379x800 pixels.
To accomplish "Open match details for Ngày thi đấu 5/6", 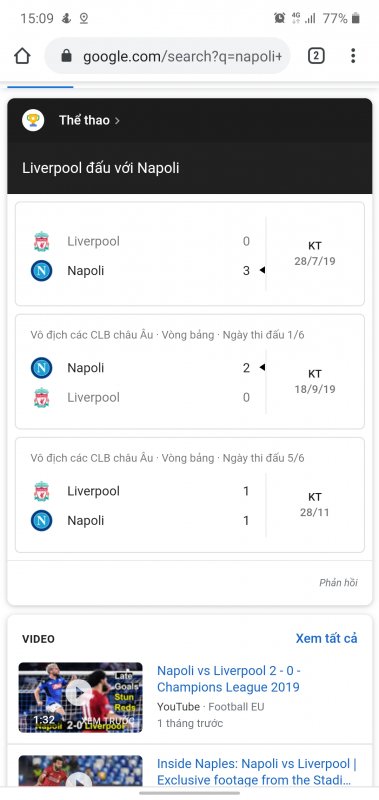I will 190,495.
